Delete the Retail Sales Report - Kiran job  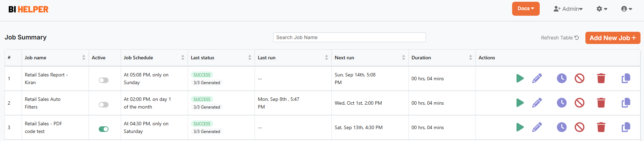tap(601, 79)
